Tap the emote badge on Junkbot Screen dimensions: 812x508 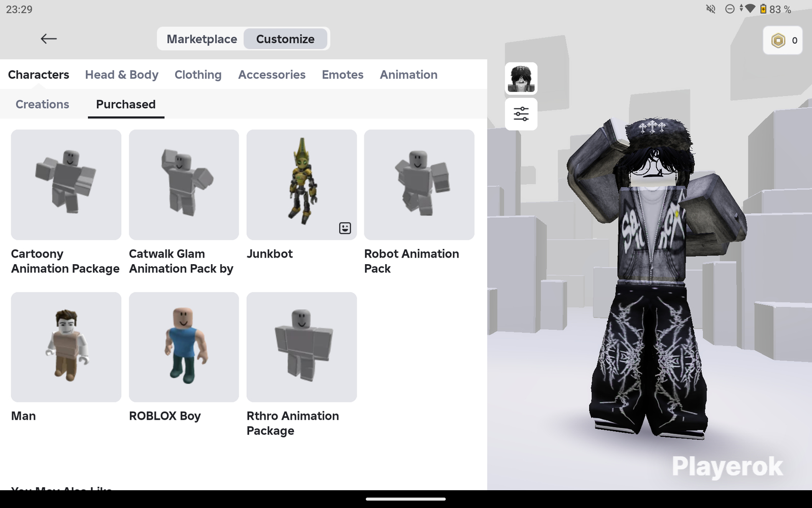click(x=345, y=228)
